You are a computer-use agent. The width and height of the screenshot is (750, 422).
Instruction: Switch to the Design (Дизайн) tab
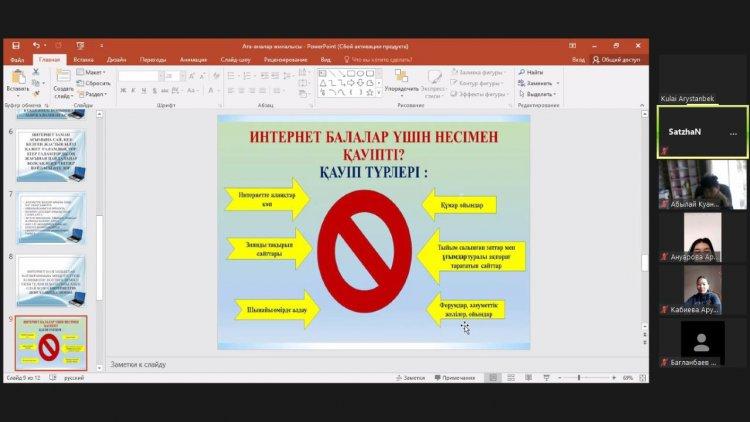coord(116,59)
